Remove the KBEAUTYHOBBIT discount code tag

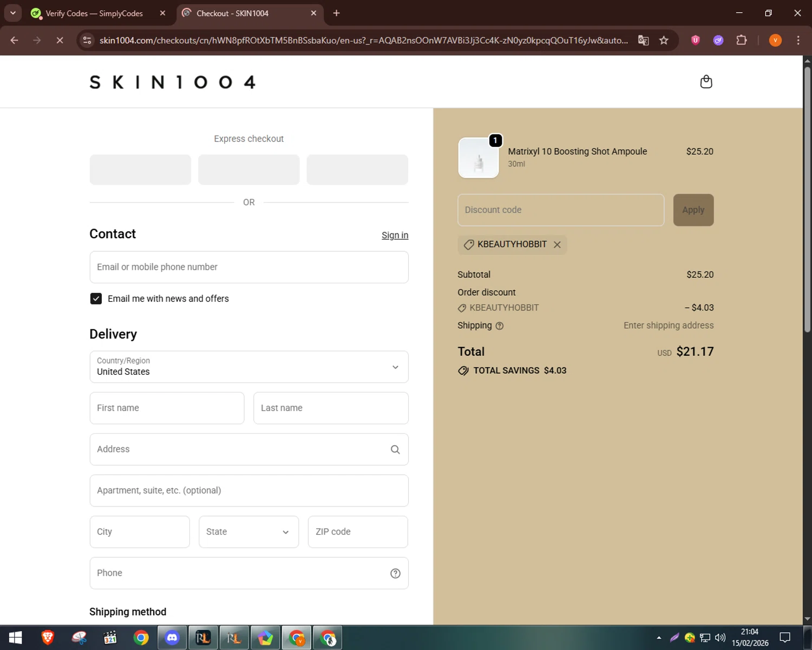(x=557, y=245)
